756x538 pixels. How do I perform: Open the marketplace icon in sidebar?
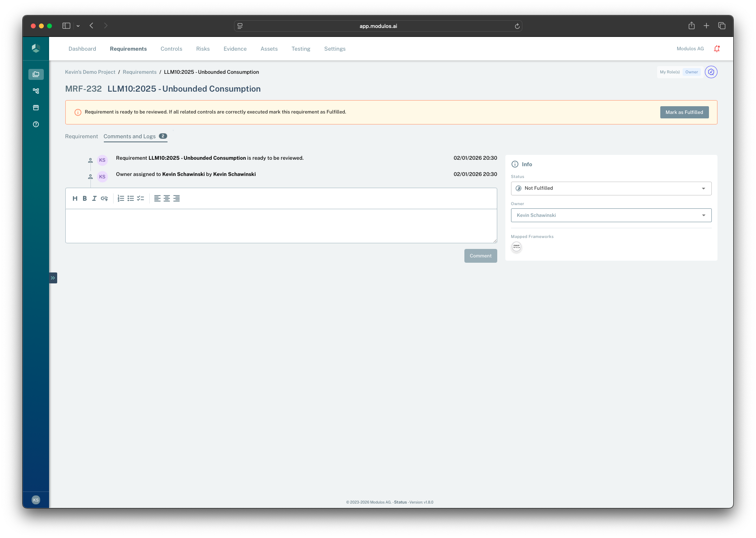pyautogui.click(x=36, y=107)
